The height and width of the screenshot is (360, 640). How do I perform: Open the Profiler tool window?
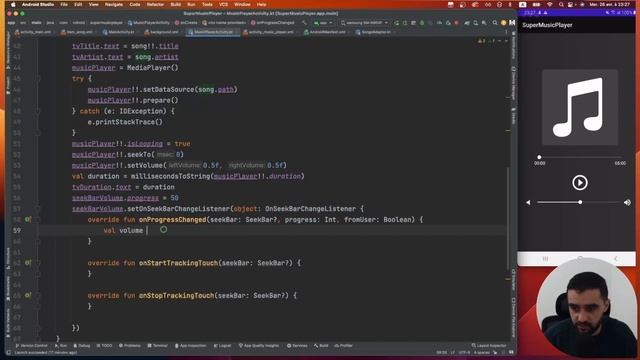pos(344,346)
